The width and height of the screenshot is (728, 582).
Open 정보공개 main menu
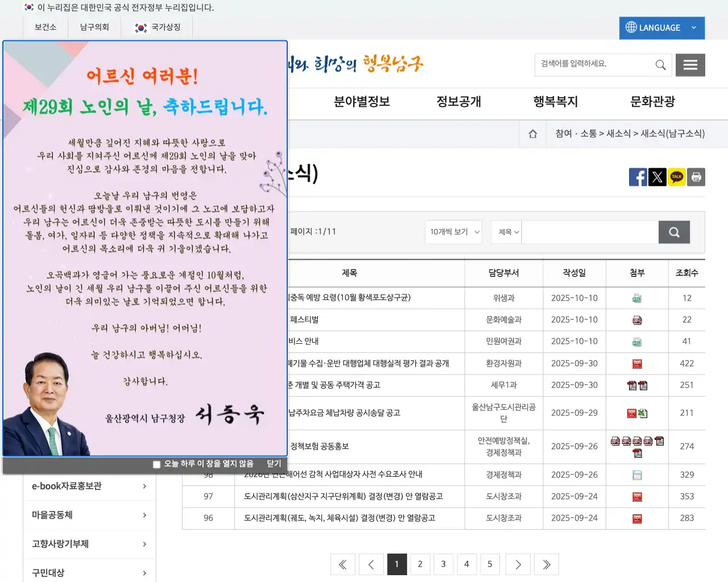tap(458, 102)
